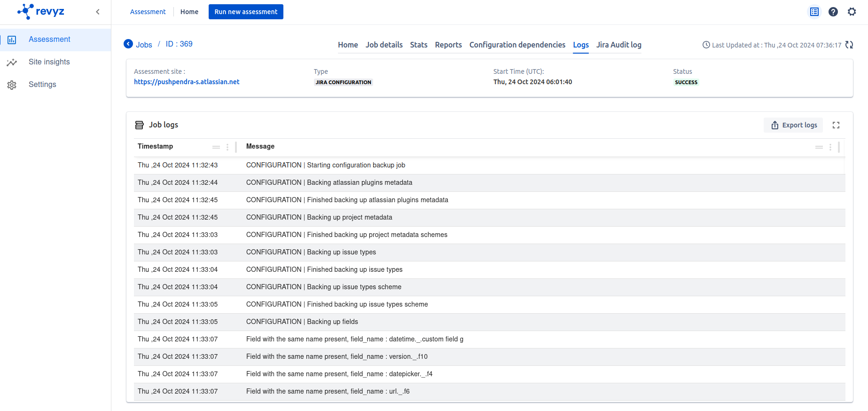Select the 'version._.f10' log message

coord(337,356)
